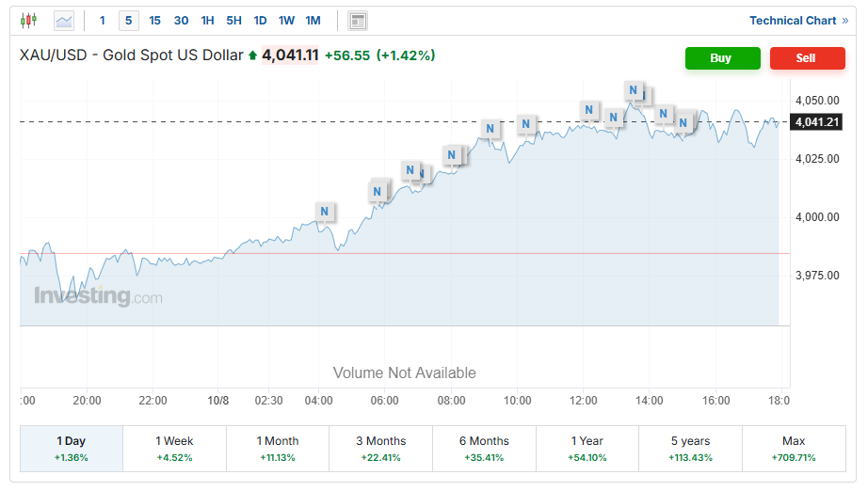Click the news marker near 12:00
Image resolution: width=868 pixels, height=491 pixels.
588,110
